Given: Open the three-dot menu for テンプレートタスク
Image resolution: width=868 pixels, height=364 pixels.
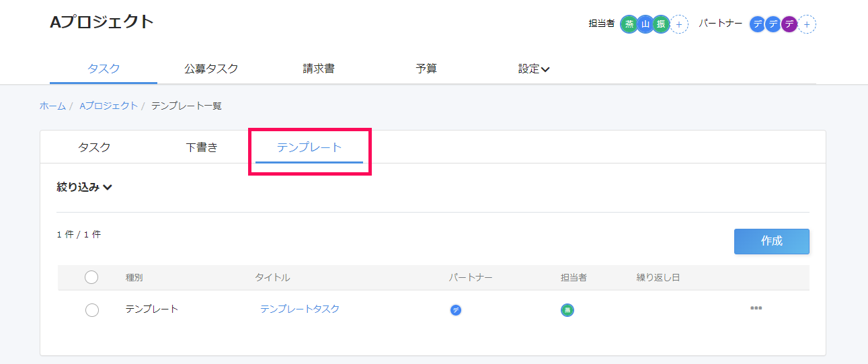Looking at the screenshot, I should tap(756, 309).
